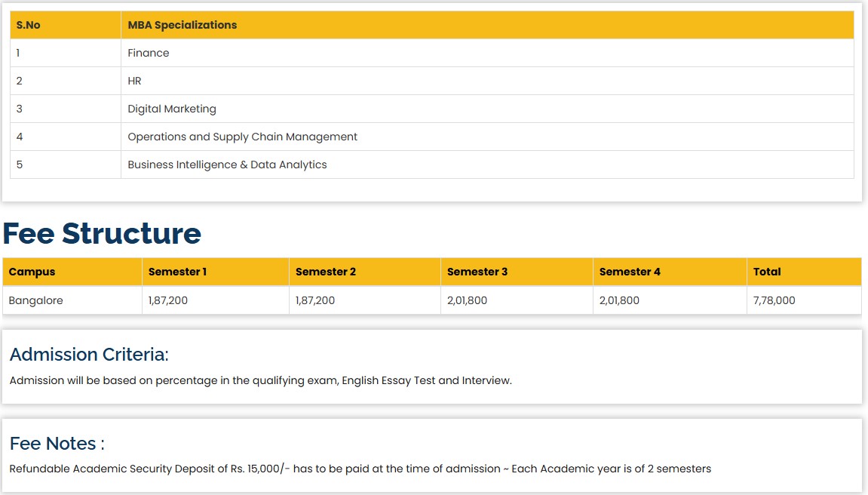Image resolution: width=868 pixels, height=495 pixels.
Task: Click the Semester 3 column header
Action: (477, 272)
